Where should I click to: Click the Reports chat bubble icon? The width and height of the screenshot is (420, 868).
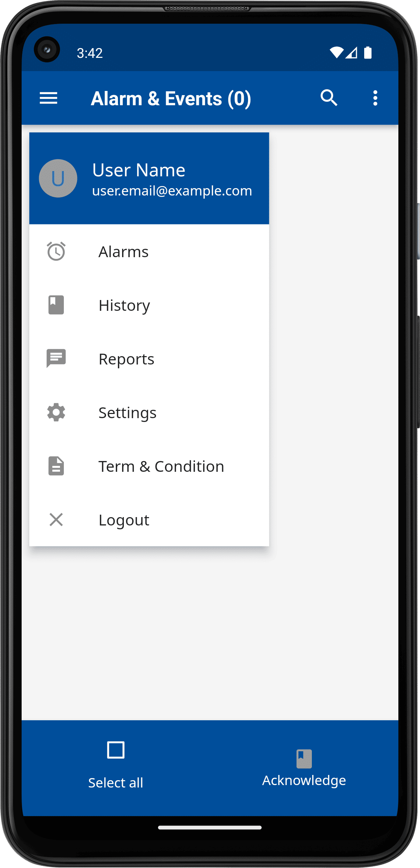pos(56,359)
